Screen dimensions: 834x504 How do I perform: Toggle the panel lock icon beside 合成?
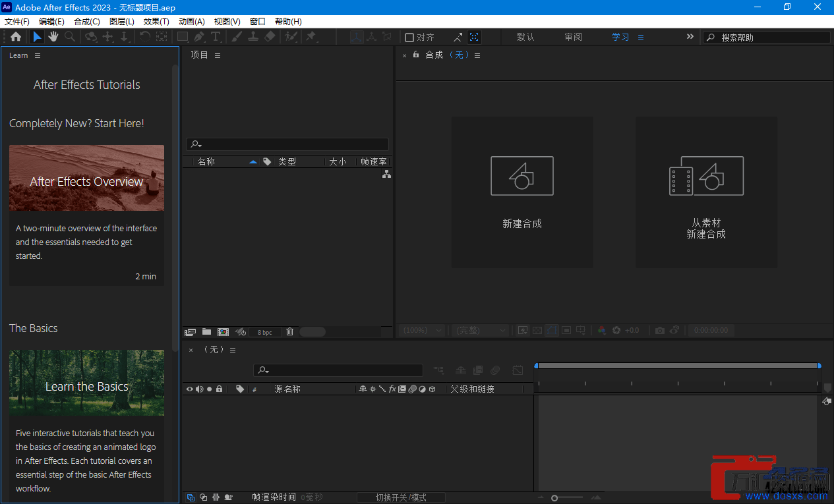coord(416,55)
